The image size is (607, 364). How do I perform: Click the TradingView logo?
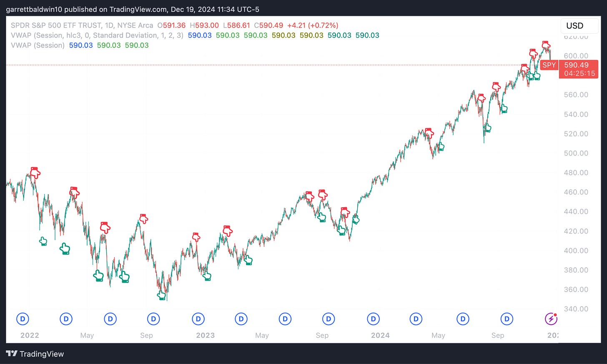35,354
